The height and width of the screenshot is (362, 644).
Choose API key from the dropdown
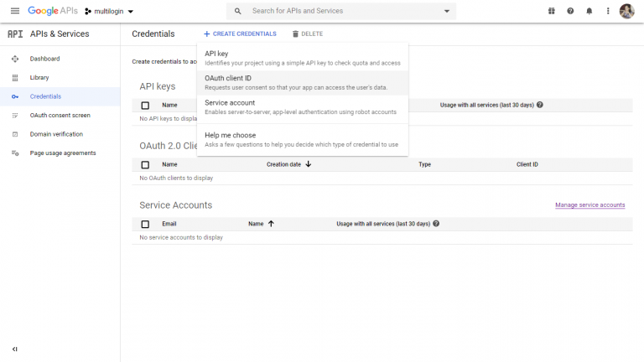303,58
